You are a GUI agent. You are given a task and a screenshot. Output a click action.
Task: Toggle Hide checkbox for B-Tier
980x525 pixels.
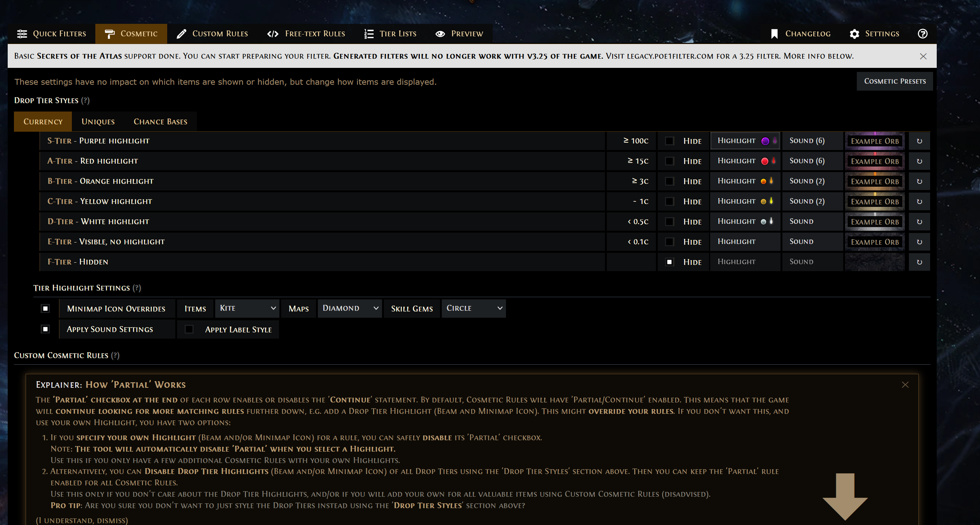click(x=669, y=182)
